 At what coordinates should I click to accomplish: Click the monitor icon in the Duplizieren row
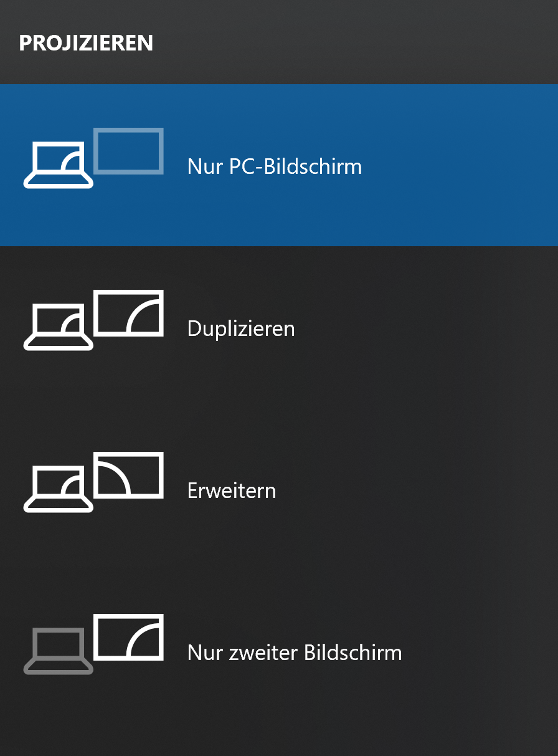tap(128, 313)
